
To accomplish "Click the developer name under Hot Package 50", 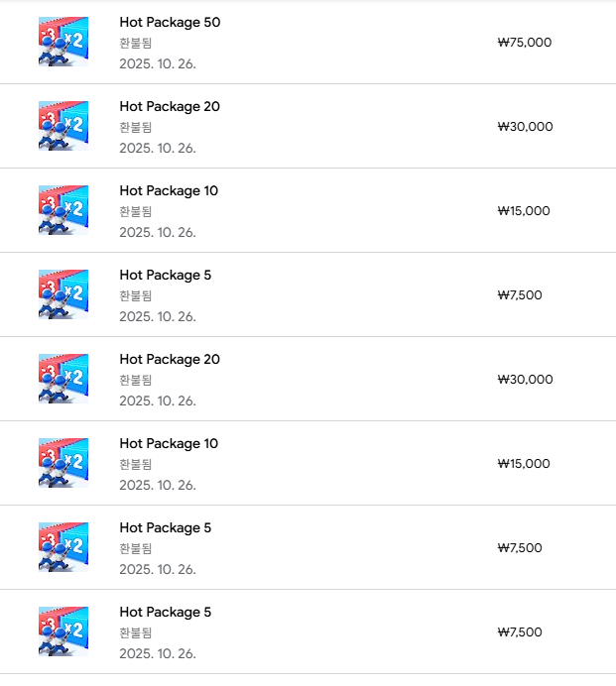I will (136, 44).
